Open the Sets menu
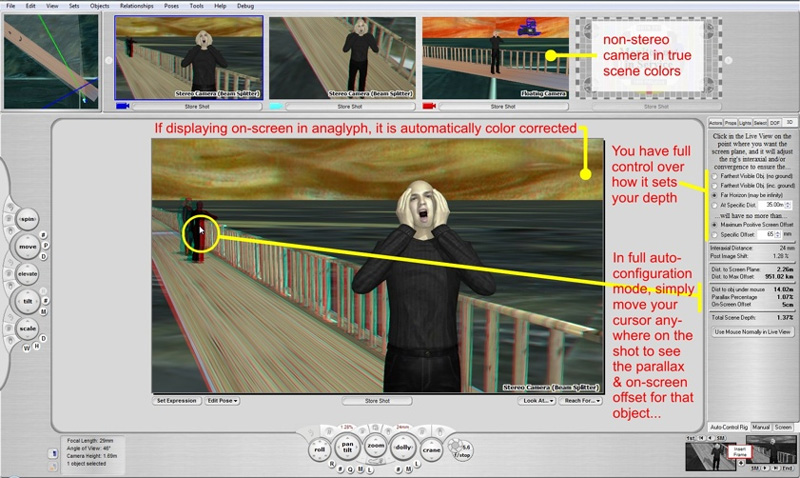This screenshot has height=478, width=800. [x=74, y=6]
